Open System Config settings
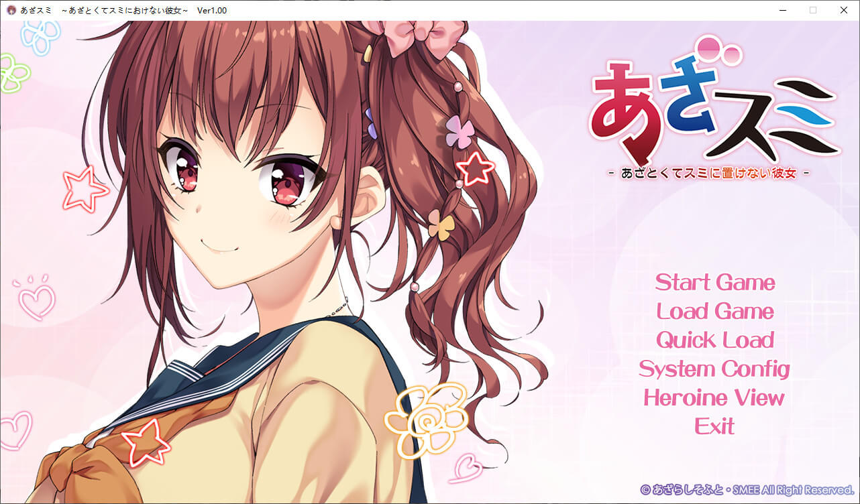The width and height of the screenshot is (860, 504). point(714,369)
